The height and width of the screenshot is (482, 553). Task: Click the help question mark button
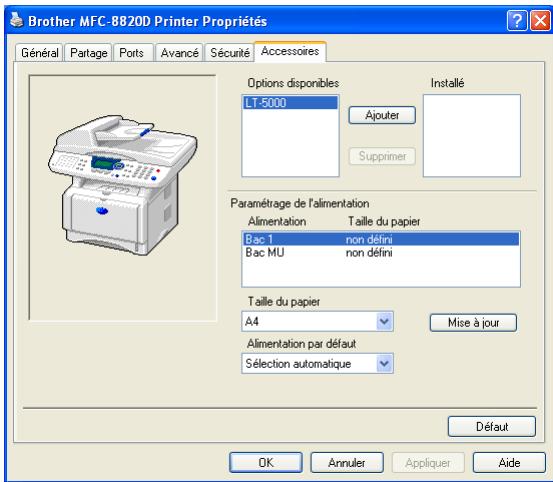(x=517, y=21)
